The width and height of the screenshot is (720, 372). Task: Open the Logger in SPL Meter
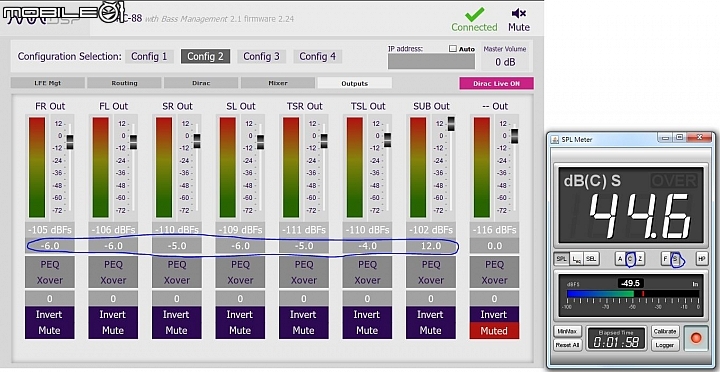665,344
